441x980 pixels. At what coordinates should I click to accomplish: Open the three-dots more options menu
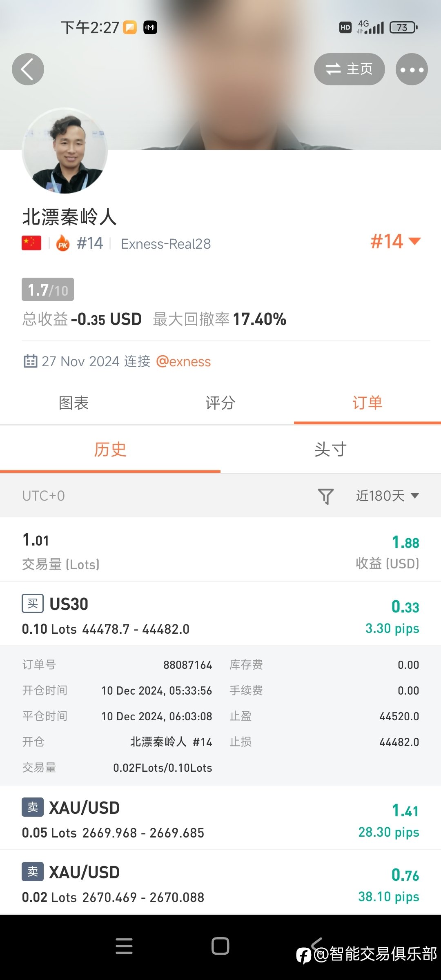click(412, 69)
